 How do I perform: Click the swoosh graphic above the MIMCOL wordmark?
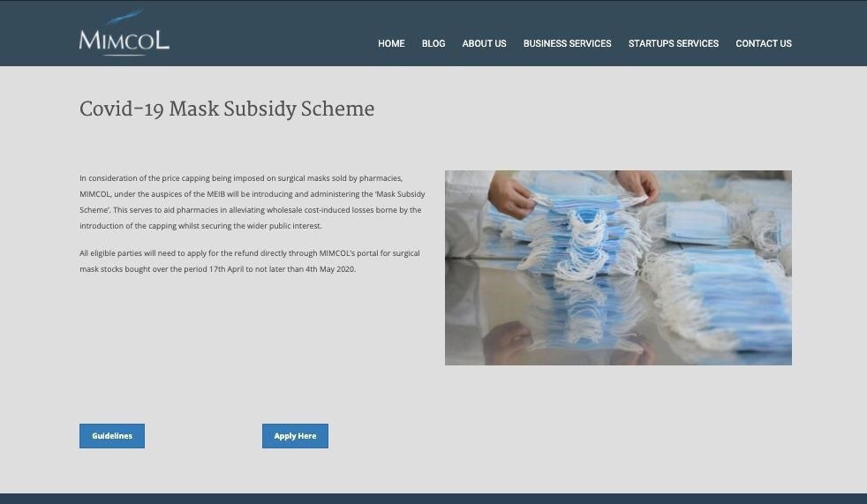pos(125,17)
